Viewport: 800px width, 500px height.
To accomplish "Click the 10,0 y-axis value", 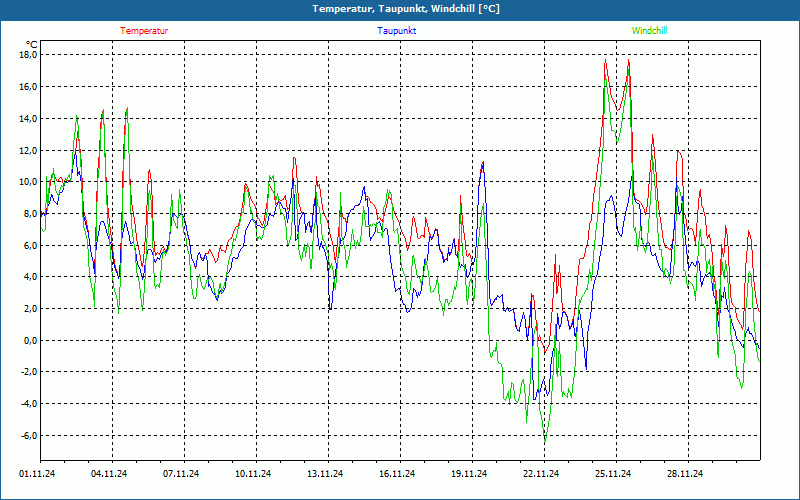I will 28,182.
